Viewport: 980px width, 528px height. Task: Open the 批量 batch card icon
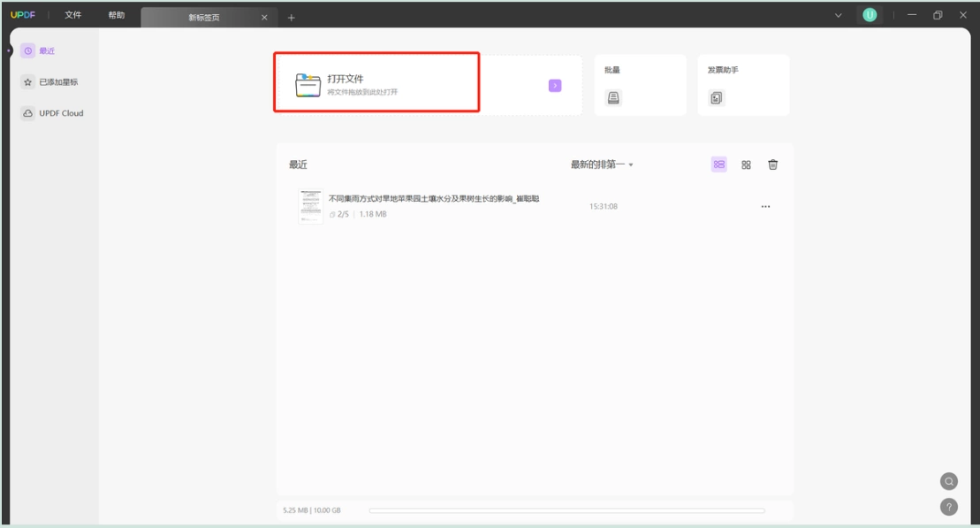(613, 97)
